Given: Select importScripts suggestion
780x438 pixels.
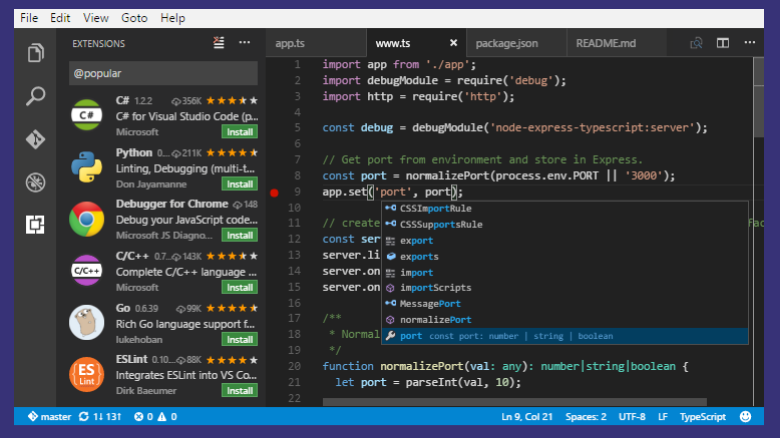Looking at the screenshot, I should pos(565,288).
